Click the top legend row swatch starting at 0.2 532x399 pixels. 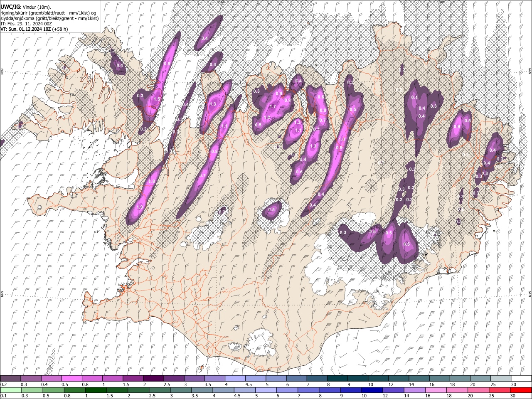pyautogui.click(x=10, y=378)
